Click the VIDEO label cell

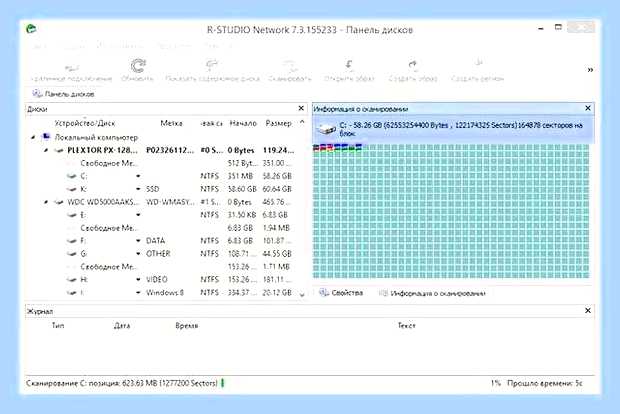coord(157,280)
